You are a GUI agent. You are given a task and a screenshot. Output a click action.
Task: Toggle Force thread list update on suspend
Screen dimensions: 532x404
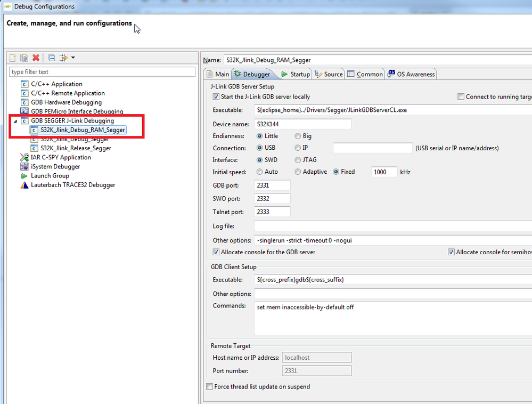click(210, 387)
